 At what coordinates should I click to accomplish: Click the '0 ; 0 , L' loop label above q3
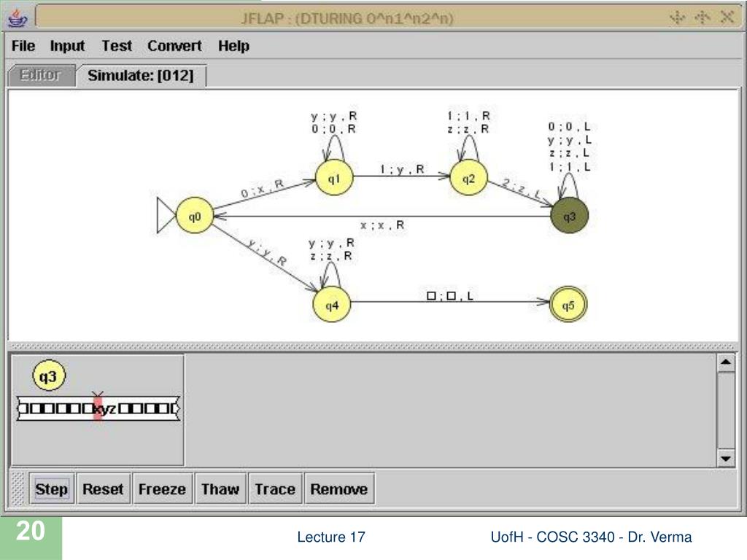click(569, 127)
